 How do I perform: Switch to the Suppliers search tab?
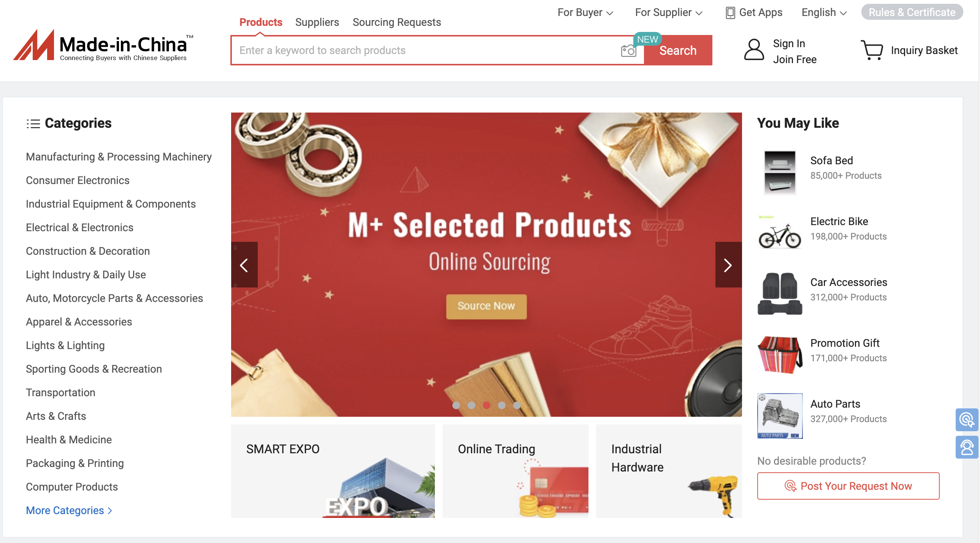pos(317,22)
